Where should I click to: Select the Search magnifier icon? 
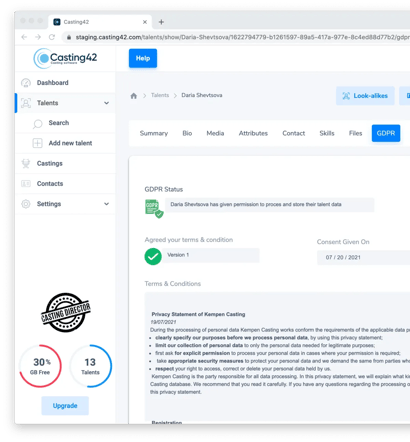coord(38,124)
